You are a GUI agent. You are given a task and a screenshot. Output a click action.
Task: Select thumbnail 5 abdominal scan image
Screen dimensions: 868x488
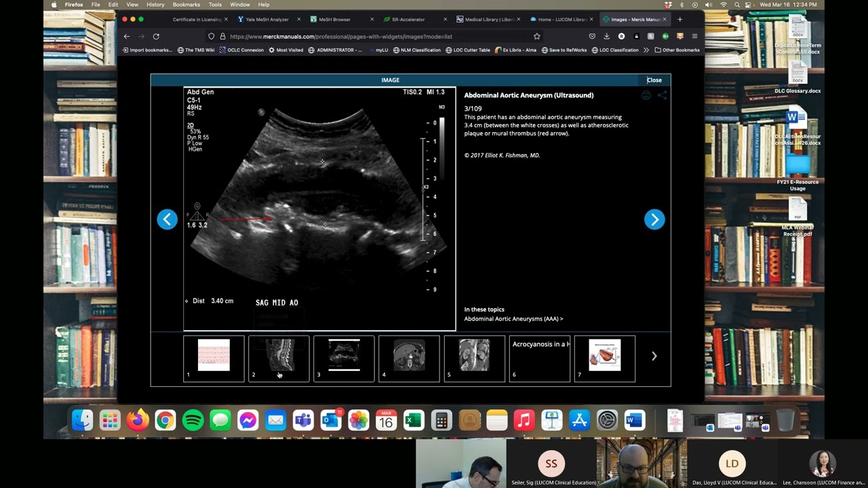[x=474, y=359]
